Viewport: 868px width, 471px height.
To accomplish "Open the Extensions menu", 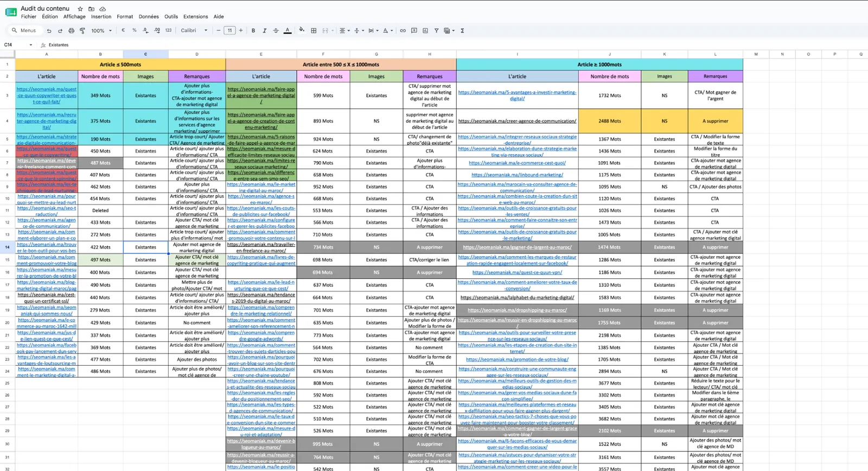I will pyautogui.click(x=195, y=17).
